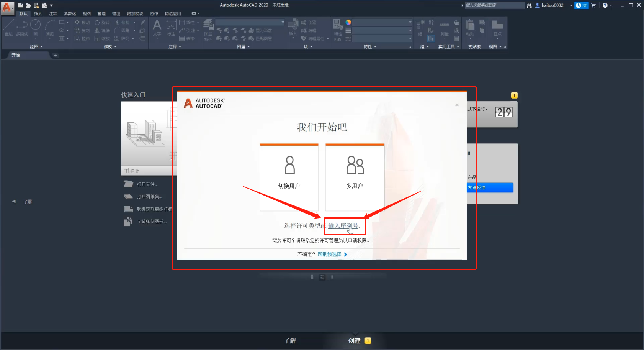Select the Fillet (圆角) tool
Viewport: 644px width, 350px height.
pos(122,30)
